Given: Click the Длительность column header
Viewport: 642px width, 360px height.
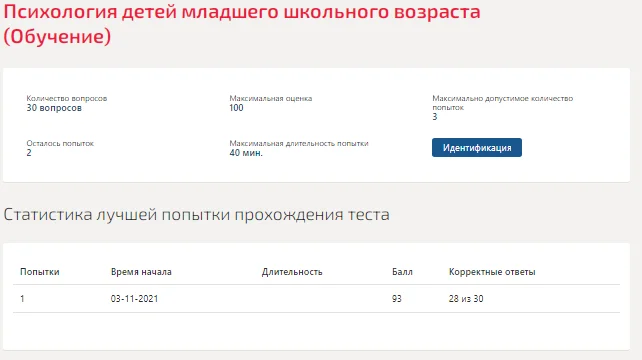Looking at the screenshot, I should 292,272.
